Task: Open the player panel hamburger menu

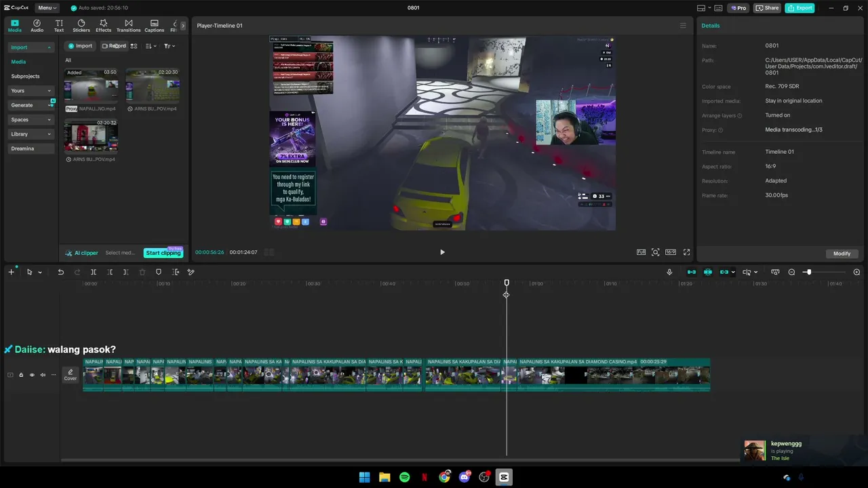Action: coord(683,26)
